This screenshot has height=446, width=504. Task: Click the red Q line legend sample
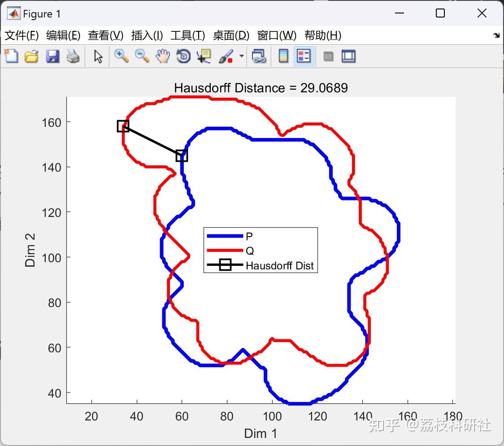(x=225, y=250)
